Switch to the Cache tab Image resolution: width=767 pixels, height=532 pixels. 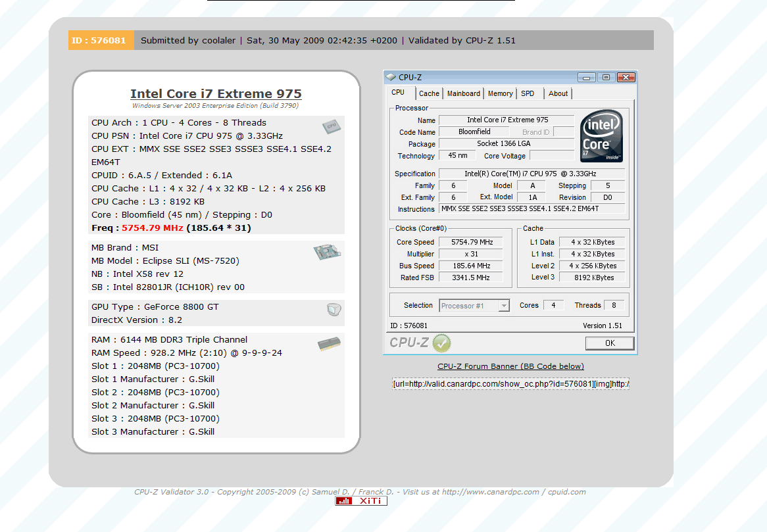(429, 93)
